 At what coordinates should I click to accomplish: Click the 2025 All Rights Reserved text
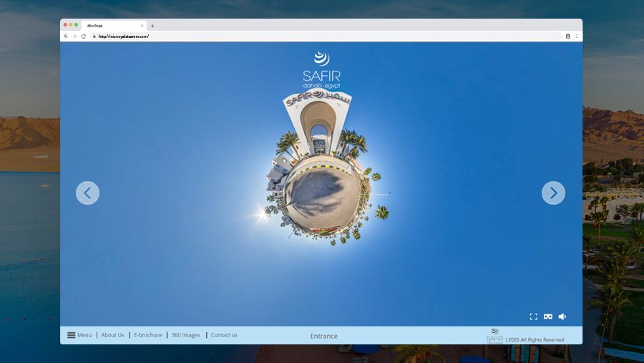(x=536, y=339)
